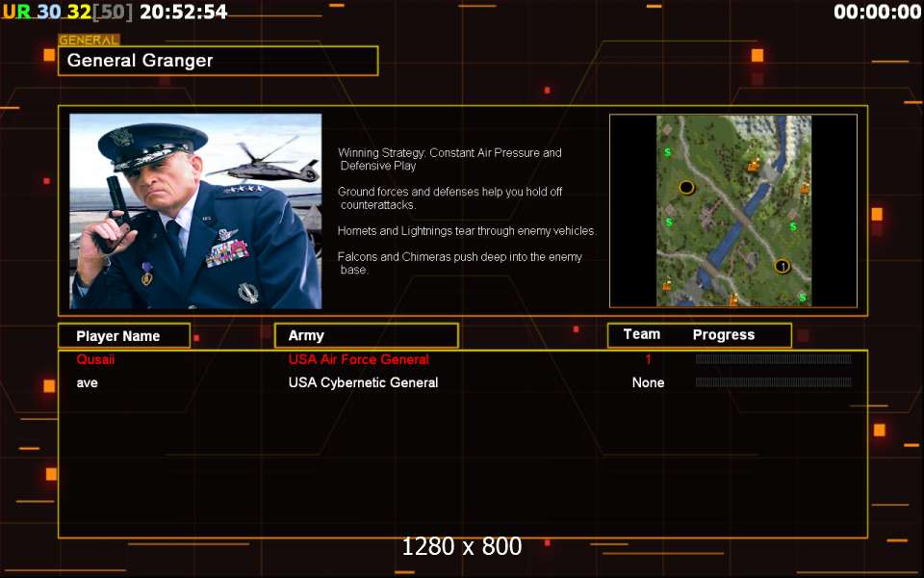Click the empty black start marker on minimap

[x=686, y=188]
